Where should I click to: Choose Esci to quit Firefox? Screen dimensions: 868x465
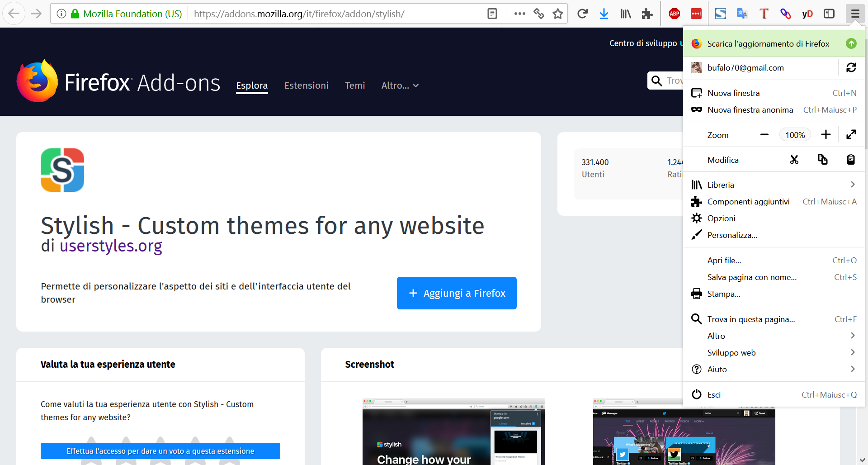click(774, 394)
